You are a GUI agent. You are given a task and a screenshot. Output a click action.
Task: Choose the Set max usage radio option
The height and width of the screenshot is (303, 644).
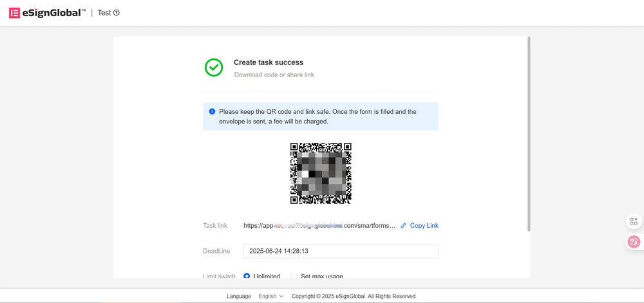(x=294, y=276)
